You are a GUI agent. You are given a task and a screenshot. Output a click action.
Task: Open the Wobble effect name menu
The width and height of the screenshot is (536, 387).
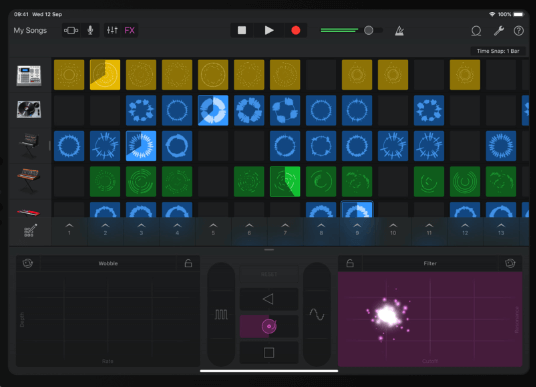(x=108, y=263)
